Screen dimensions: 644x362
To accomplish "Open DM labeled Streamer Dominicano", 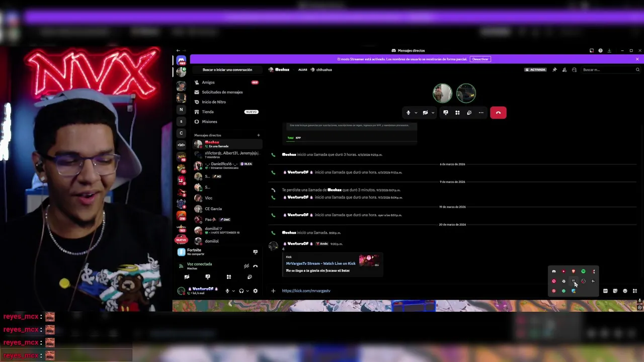I will [x=226, y=165].
